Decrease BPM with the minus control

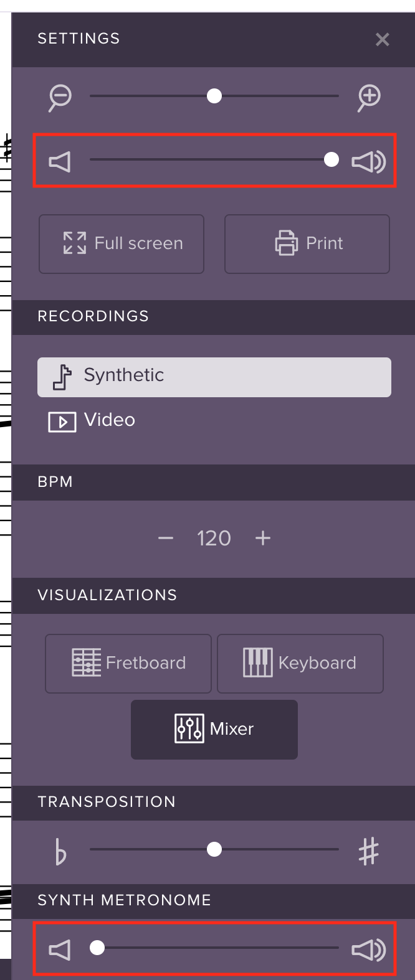[165, 538]
